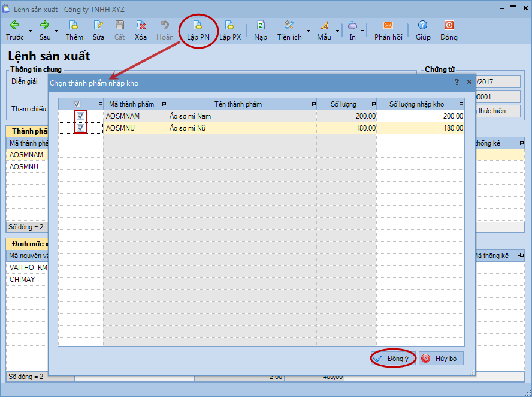Click the Giúp help icon
Screen dimensions: 532x397
[423, 26]
